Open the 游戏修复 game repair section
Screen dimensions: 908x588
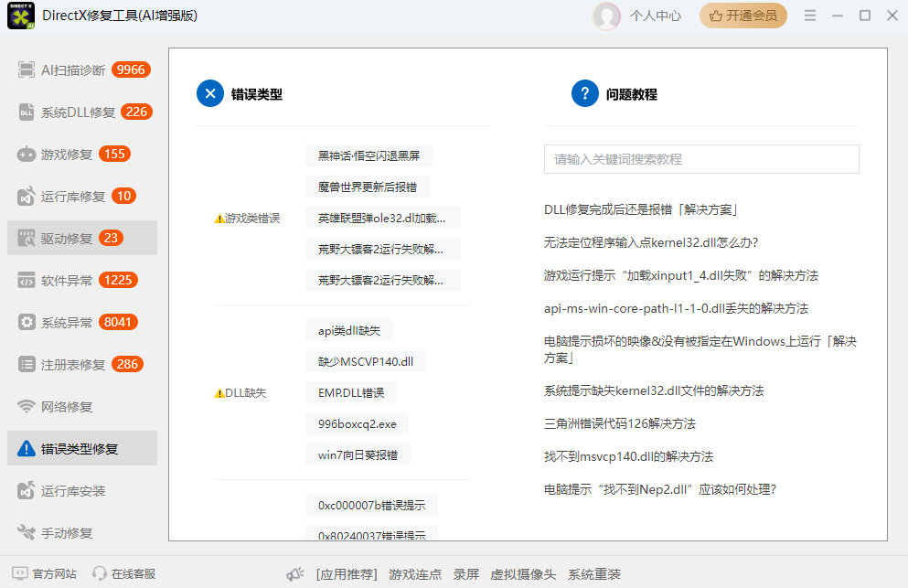click(64, 154)
